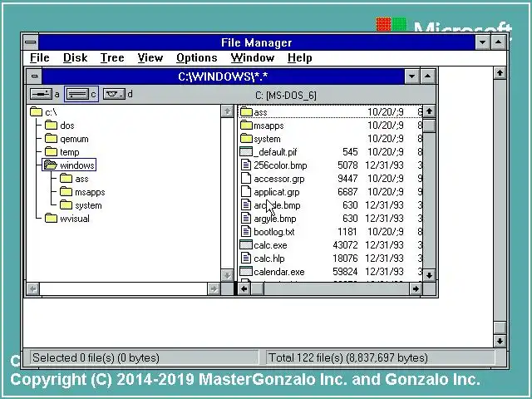Click ass folder icon in file list
The image size is (532, 399).
click(x=246, y=111)
